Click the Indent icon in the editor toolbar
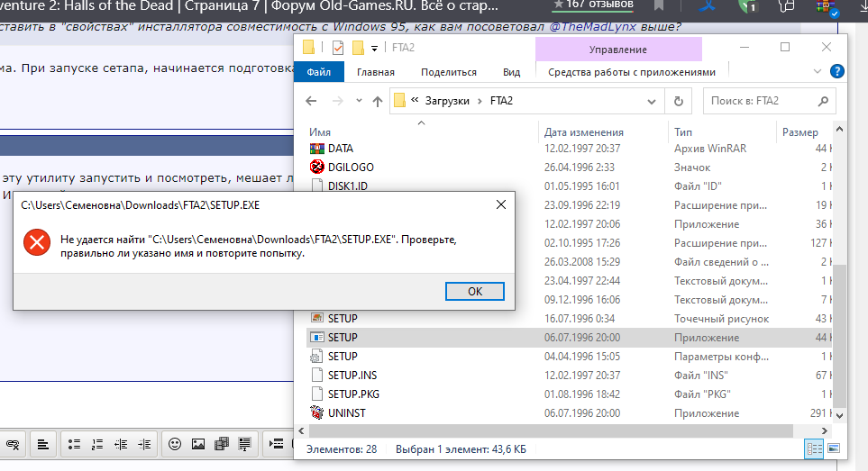The width and height of the screenshot is (868, 471). pos(144,444)
